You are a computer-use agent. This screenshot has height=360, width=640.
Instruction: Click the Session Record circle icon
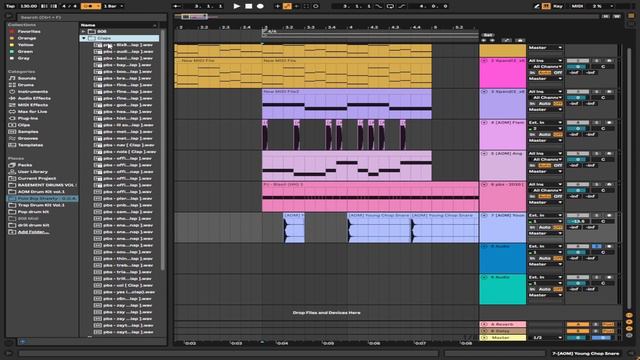click(x=316, y=6)
